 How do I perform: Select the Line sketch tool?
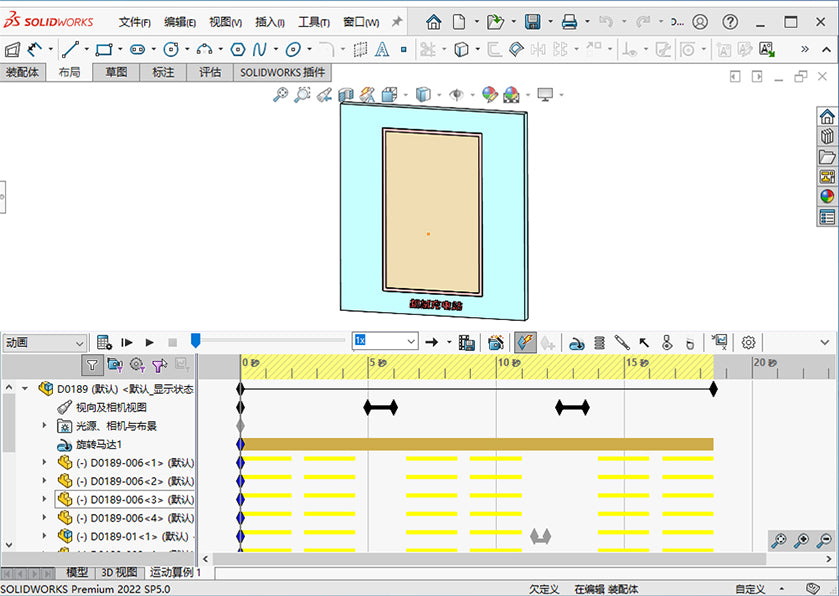70,50
